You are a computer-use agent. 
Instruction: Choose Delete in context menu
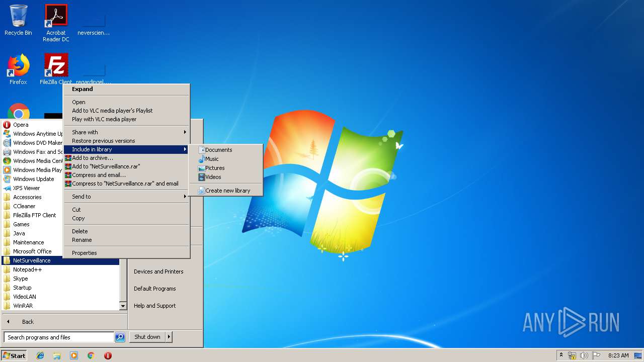point(126,231)
